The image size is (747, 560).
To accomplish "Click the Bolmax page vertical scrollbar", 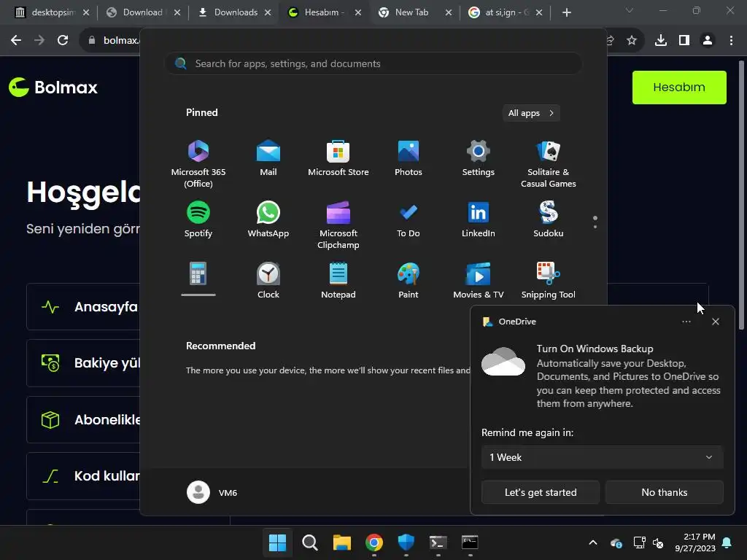I will pos(741,194).
